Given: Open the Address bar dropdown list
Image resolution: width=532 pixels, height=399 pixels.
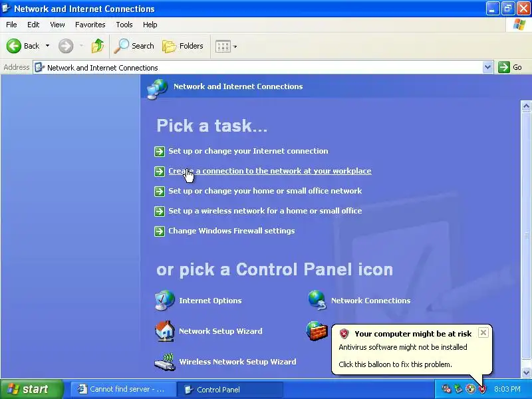Looking at the screenshot, I should click(487, 67).
